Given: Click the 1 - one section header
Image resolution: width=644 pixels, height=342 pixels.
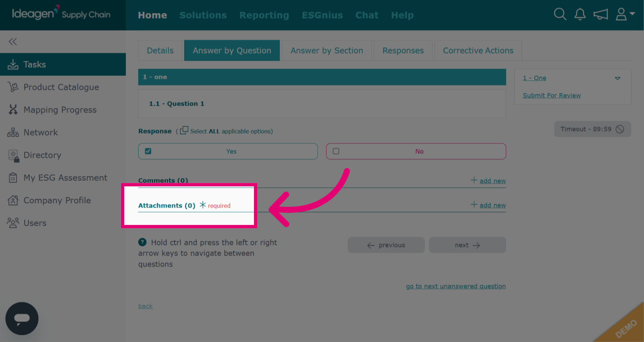Looking at the screenshot, I should coord(322,77).
